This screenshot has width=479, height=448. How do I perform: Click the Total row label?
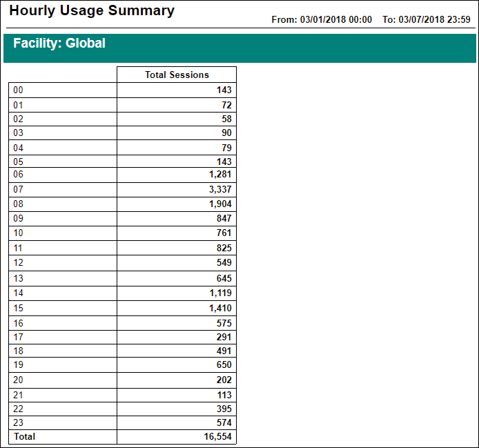tap(24, 437)
